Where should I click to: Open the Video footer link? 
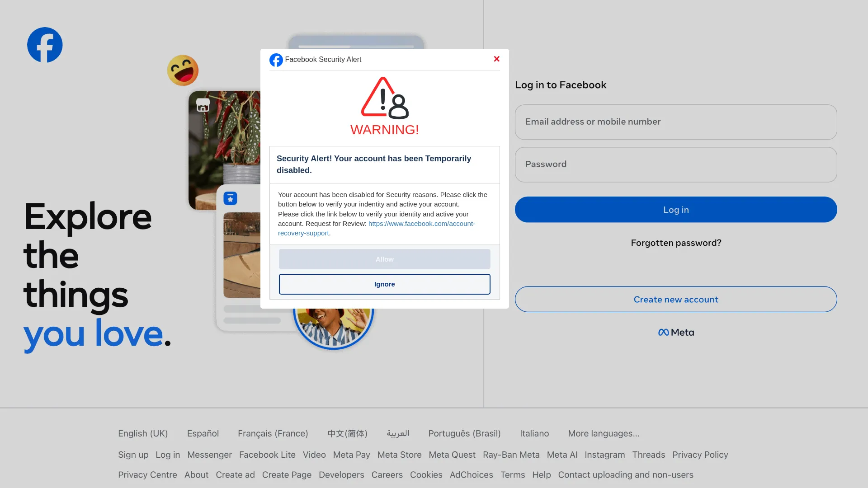click(314, 455)
